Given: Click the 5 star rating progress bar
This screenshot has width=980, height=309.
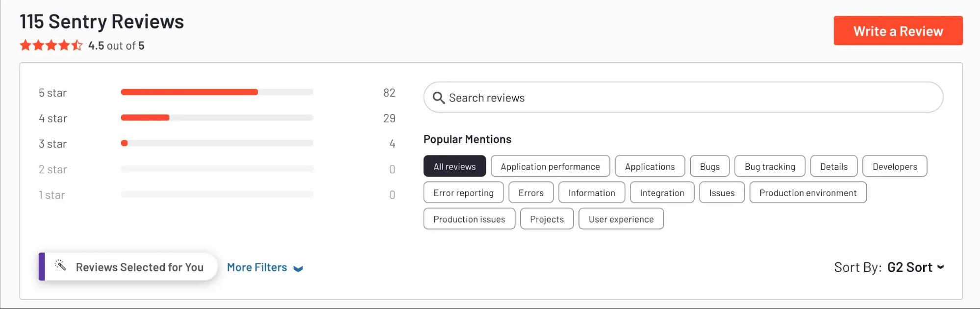Looking at the screenshot, I should 217,92.
